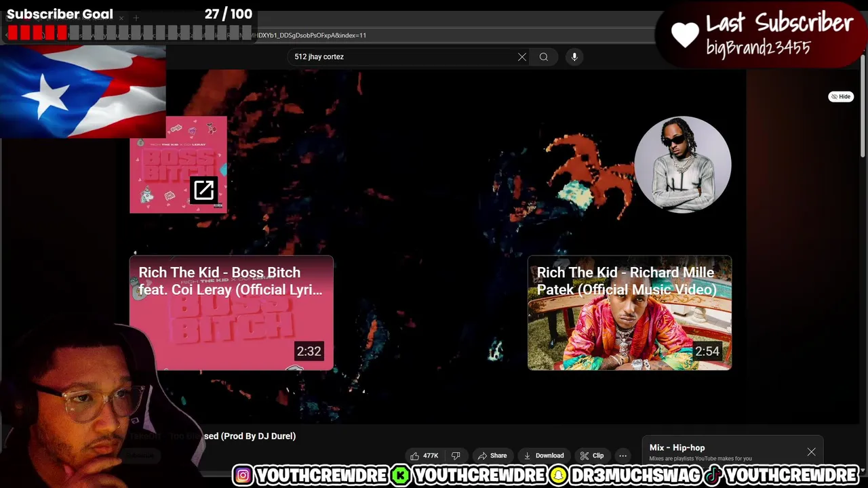Image resolution: width=868 pixels, height=488 pixels.
Task: Click the magnifier search button
Action: click(544, 57)
